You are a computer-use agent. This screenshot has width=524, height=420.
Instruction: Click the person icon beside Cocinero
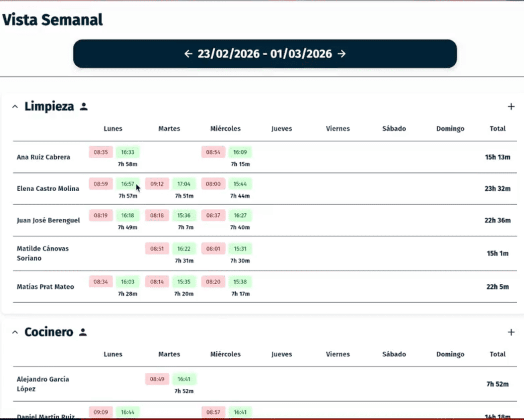click(x=83, y=332)
